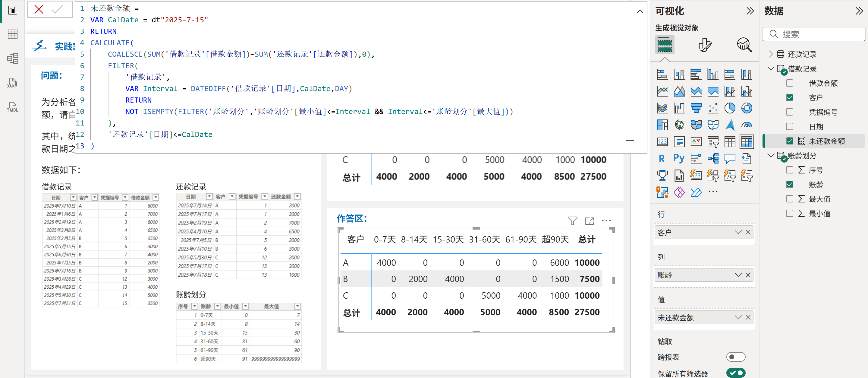Open DAX query view in left sidebar
The height and width of the screenshot is (378, 868).
coord(12,83)
